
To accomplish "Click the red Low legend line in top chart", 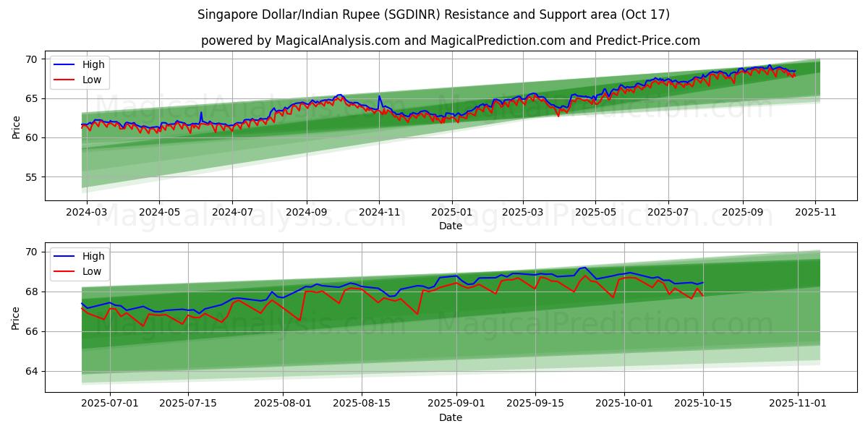I will (64, 80).
